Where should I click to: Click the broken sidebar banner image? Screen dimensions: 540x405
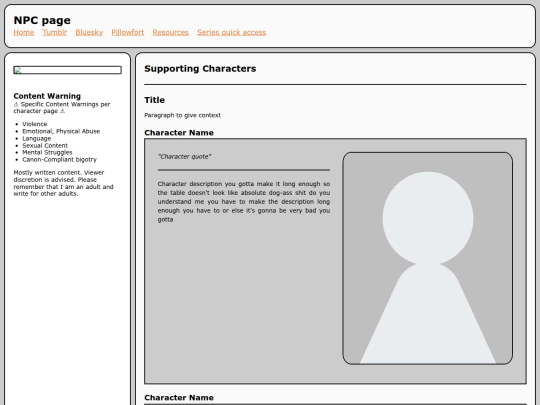coord(68,70)
